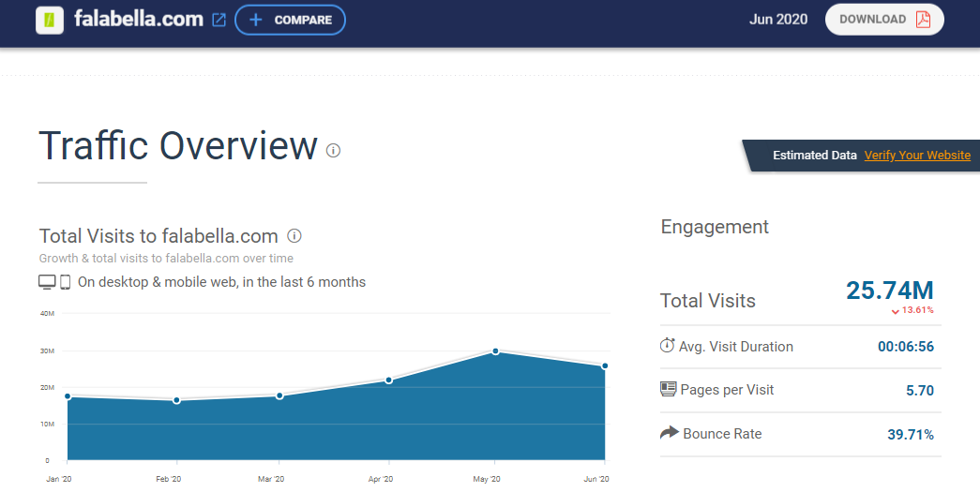
Task: Click the red down arrow beside 13.61%
Action: tap(895, 311)
